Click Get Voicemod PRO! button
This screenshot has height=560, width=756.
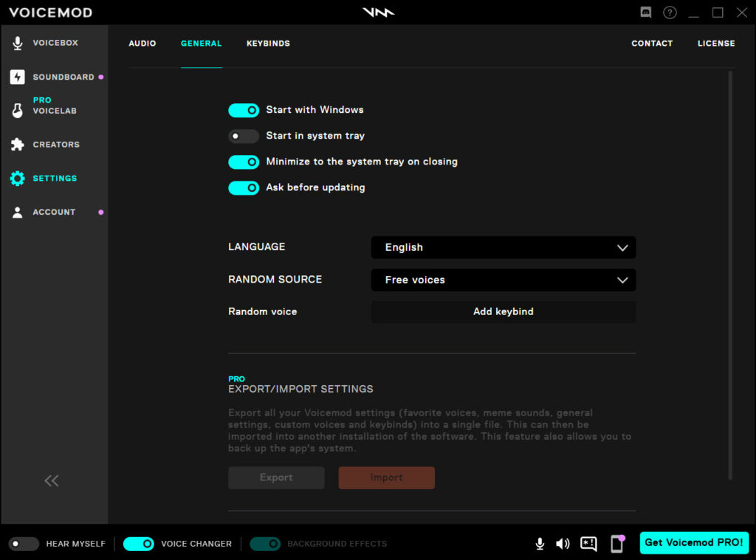694,543
